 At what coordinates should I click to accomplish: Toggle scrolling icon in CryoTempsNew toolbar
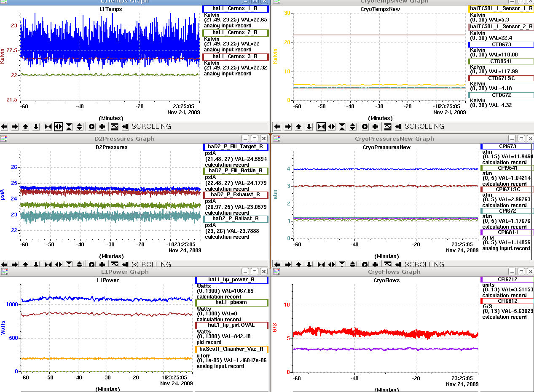click(398, 127)
